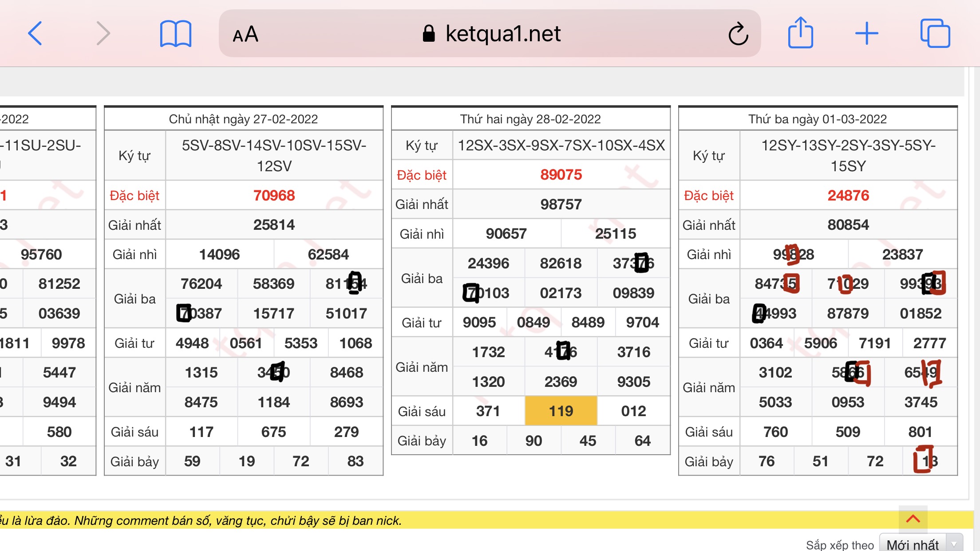Select third prize number 58369
The height and width of the screenshot is (551, 980).
273,283
